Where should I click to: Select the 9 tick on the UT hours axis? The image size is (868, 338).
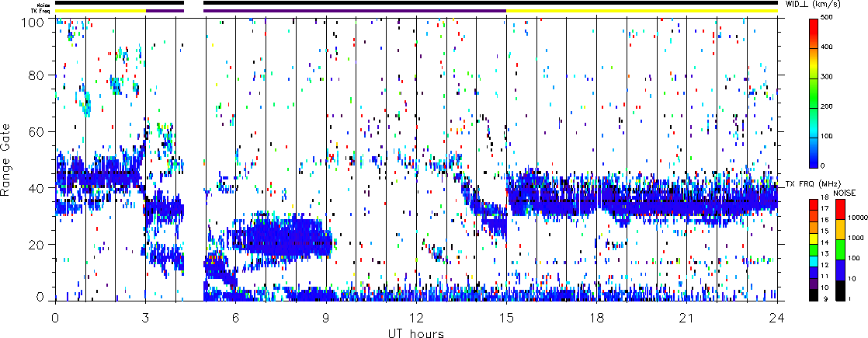tap(326, 318)
